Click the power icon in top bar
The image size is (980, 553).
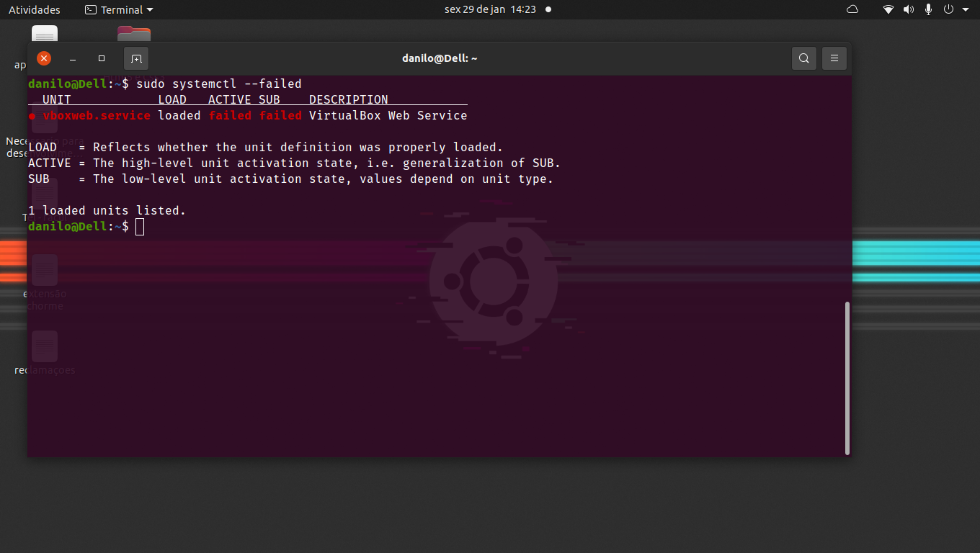coord(948,9)
